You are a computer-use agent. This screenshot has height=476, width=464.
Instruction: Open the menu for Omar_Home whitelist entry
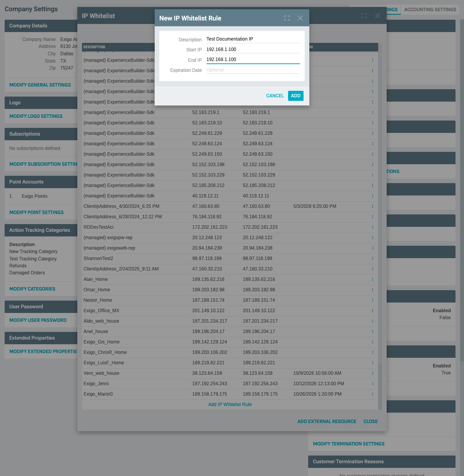(x=372, y=290)
